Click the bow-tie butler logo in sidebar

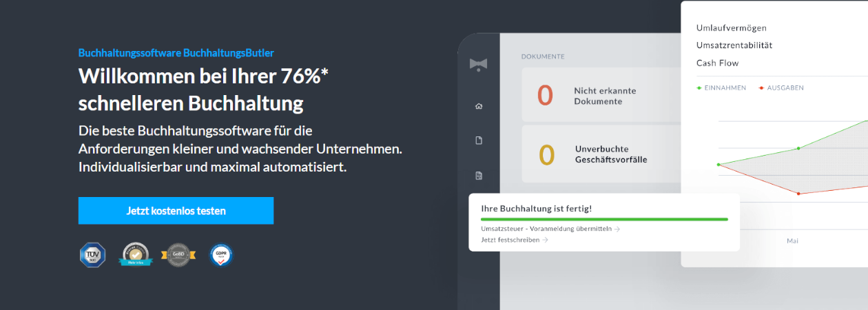click(478, 63)
